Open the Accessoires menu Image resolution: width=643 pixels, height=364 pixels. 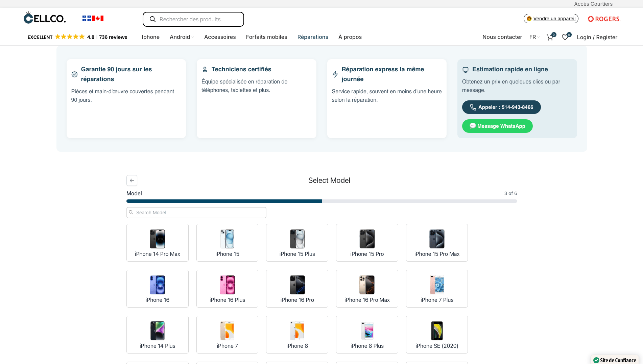220,37
